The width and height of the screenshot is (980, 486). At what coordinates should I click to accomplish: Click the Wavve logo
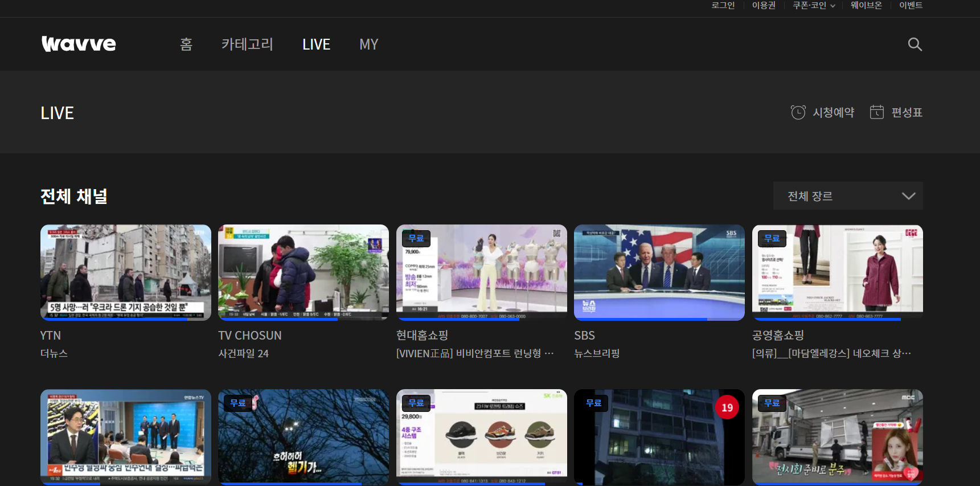pyautogui.click(x=79, y=44)
